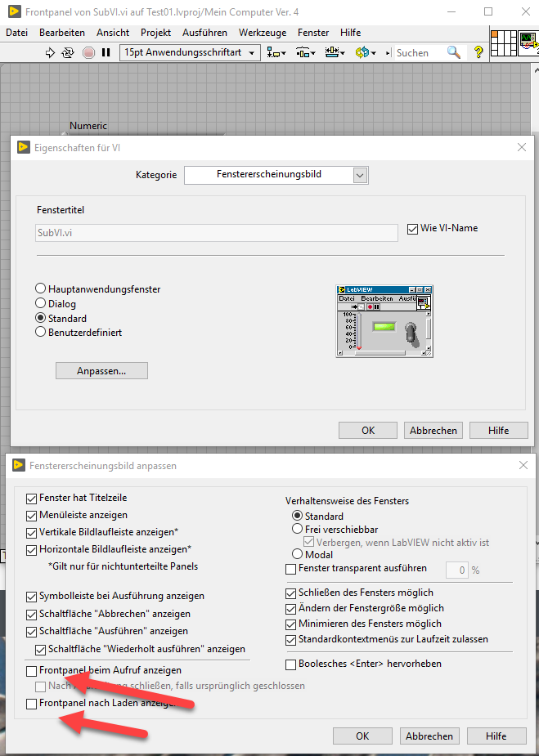Open the Projekt menu
The width and height of the screenshot is (539, 756).
(x=156, y=33)
